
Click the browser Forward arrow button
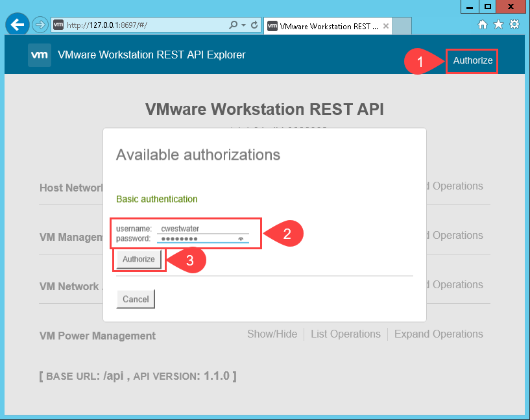coord(40,25)
